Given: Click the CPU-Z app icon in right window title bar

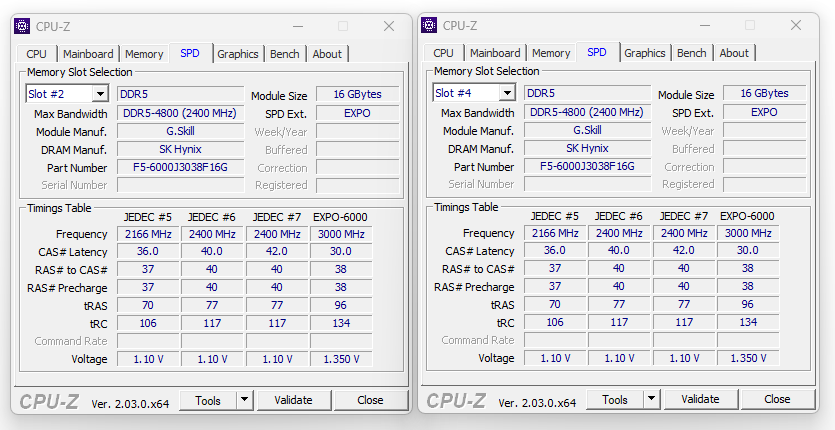Looking at the screenshot, I should (429, 25).
